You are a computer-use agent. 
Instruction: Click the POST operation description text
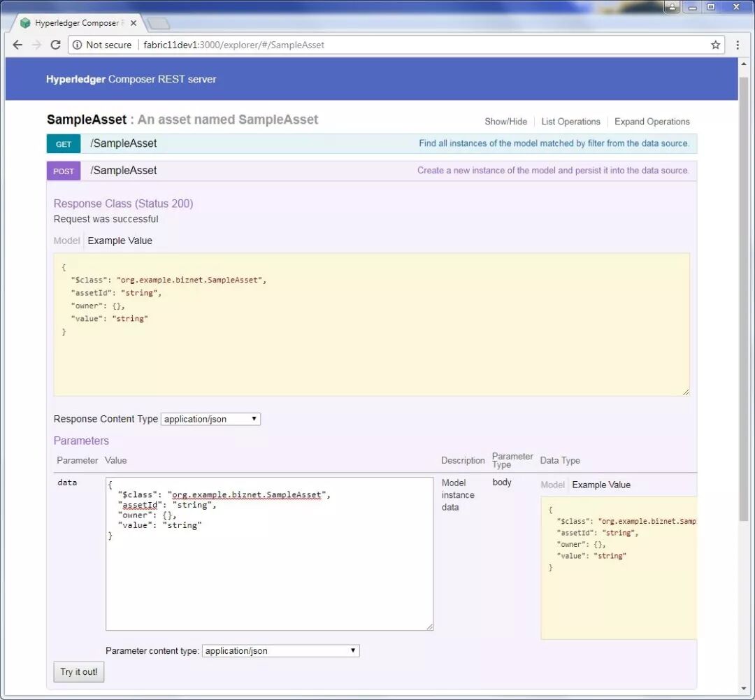tap(553, 170)
